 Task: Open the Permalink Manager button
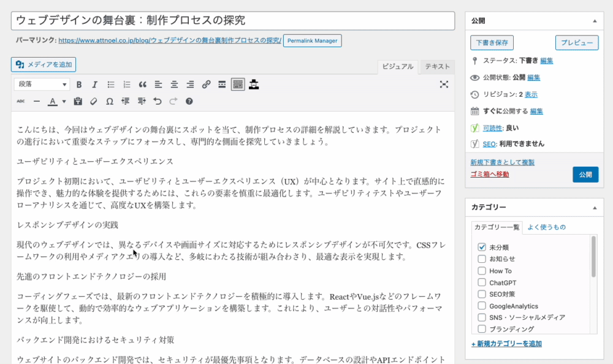[x=313, y=40]
